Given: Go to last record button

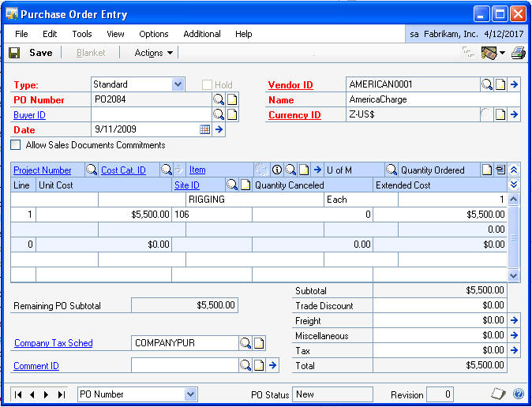Looking at the screenshot, I should (x=61, y=394).
